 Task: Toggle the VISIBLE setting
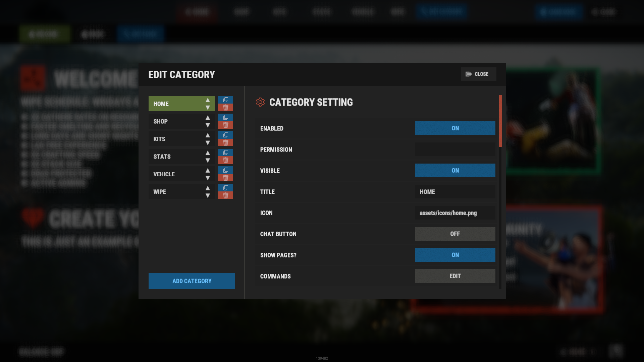[x=455, y=171]
